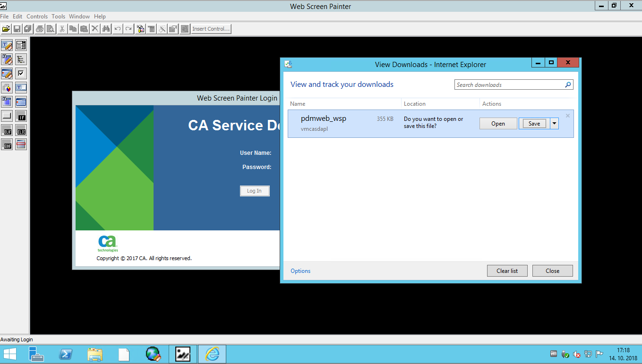Viewport: 642px width, 364px height.
Task: Select the ELSE statement palette tool
Action: [21, 130]
